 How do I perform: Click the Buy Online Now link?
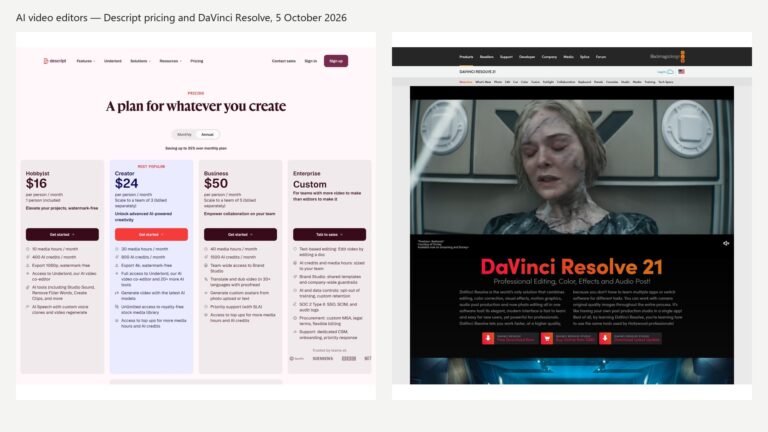tap(576, 339)
